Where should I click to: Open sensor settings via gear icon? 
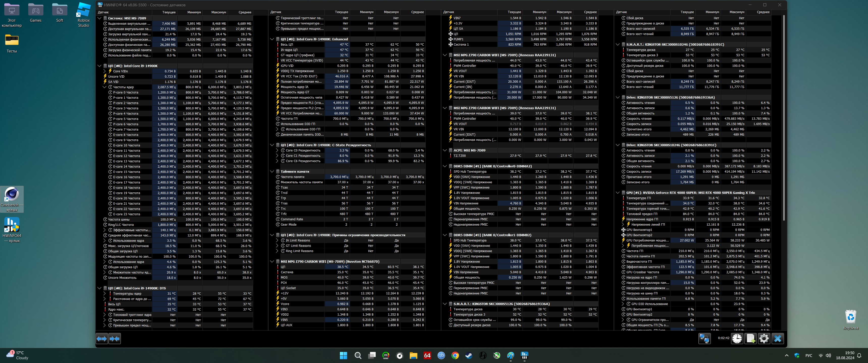coord(764,338)
